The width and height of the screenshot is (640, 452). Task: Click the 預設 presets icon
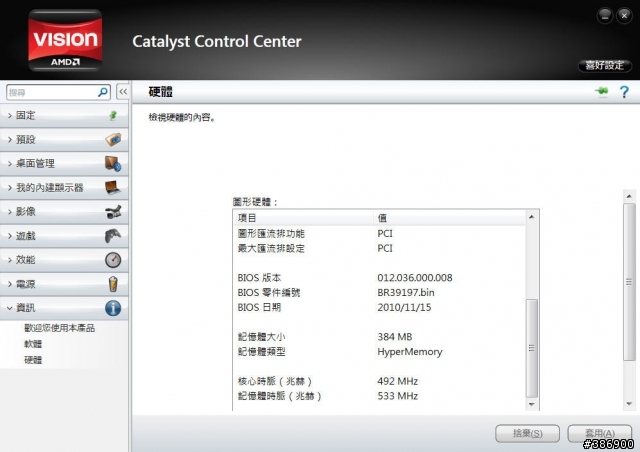(x=113, y=139)
